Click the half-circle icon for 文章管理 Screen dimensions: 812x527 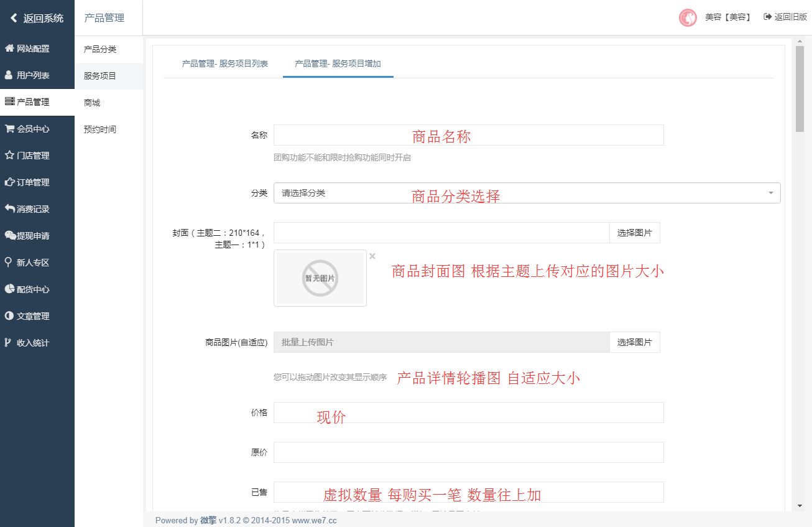[9, 316]
